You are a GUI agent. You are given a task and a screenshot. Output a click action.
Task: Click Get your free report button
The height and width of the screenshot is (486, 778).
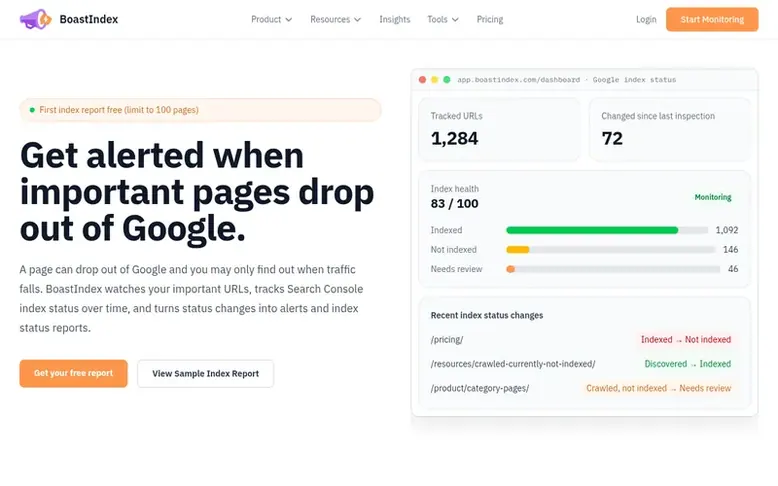point(73,373)
